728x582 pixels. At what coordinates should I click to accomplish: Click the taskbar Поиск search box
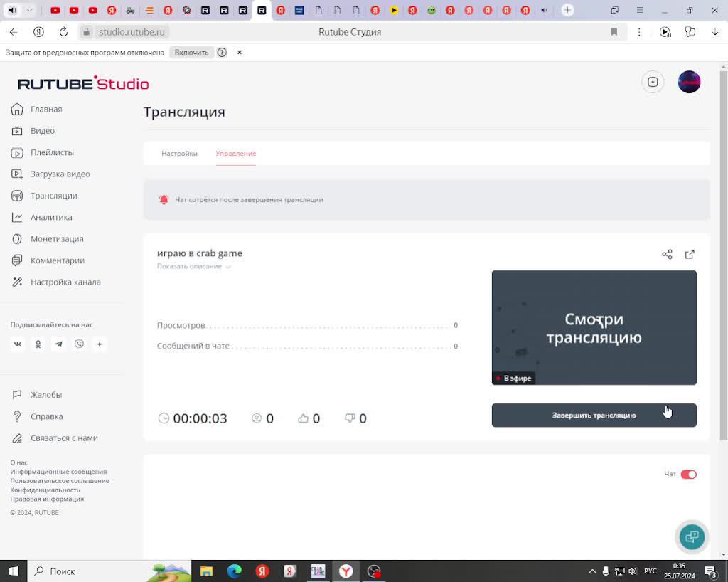click(x=109, y=571)
